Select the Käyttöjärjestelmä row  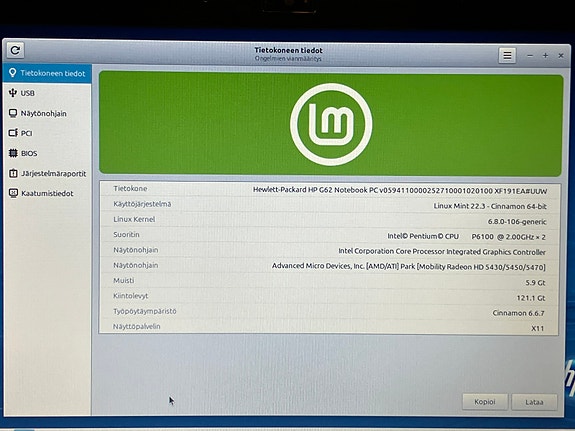point(330,205)
